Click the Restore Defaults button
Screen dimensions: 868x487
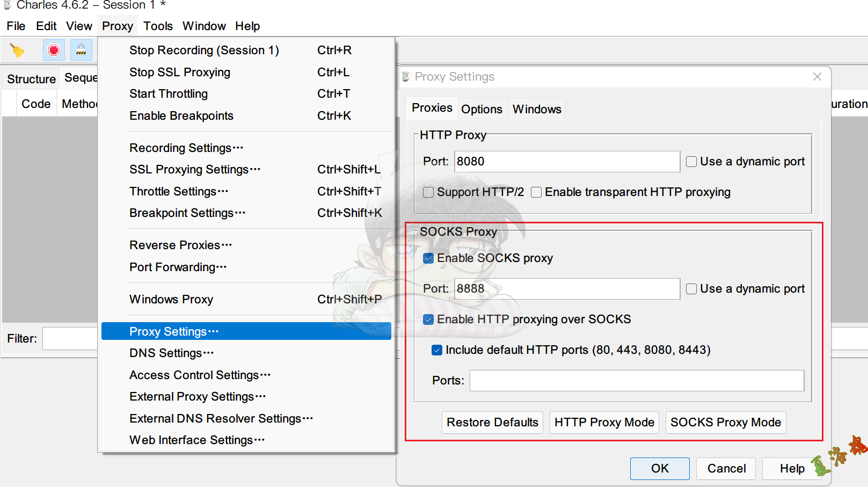pyautogui.click(x=492, y=422)
